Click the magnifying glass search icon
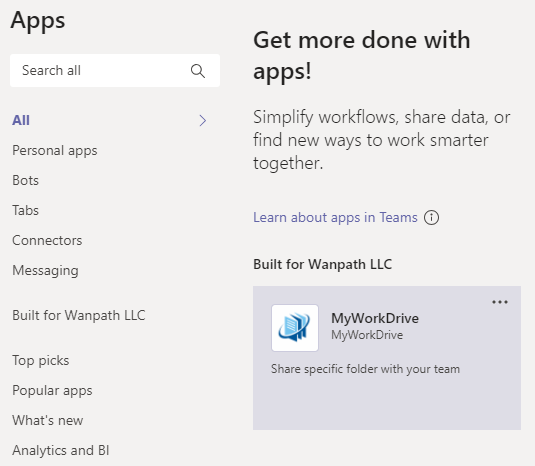Image resolution: width=535 pixels, height=466 pixels. 198,71
